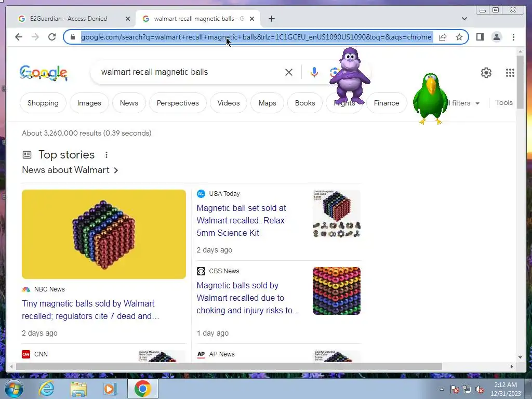Open the Windows Start button
532x399 pixels.
click(13, 389)
